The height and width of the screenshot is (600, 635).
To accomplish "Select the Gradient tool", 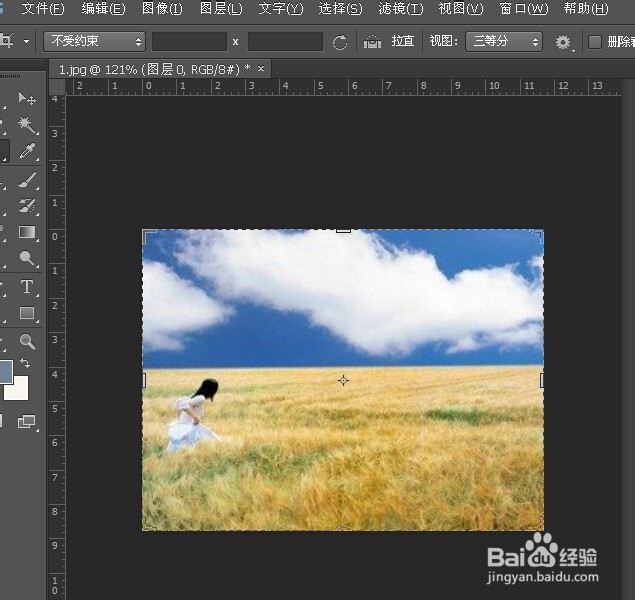I will click(27, 232).
